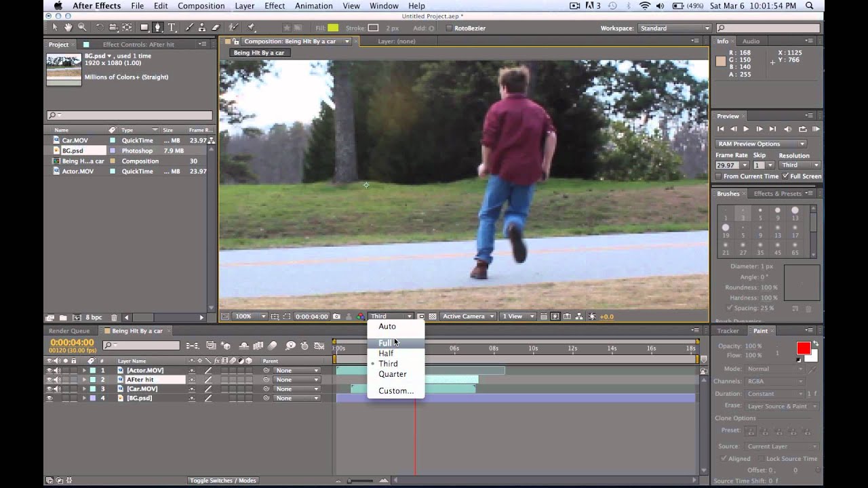The image size is (868, 488).
Task: Select the Hand tool
Action: coord(68,28)
